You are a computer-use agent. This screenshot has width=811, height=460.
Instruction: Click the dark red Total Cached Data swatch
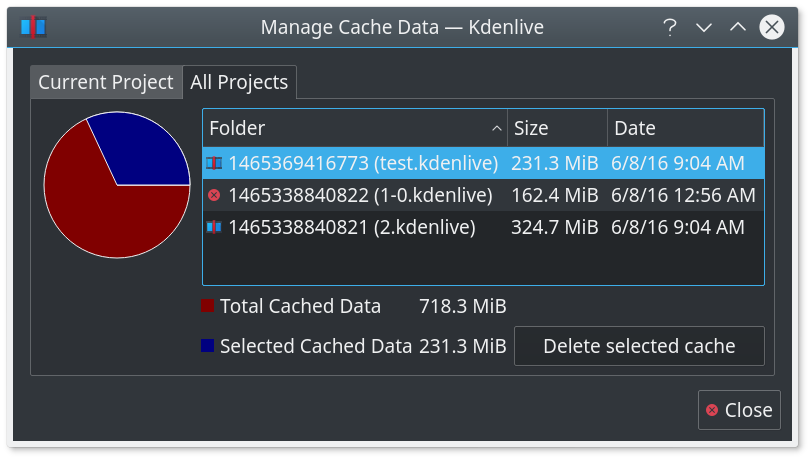207,305
